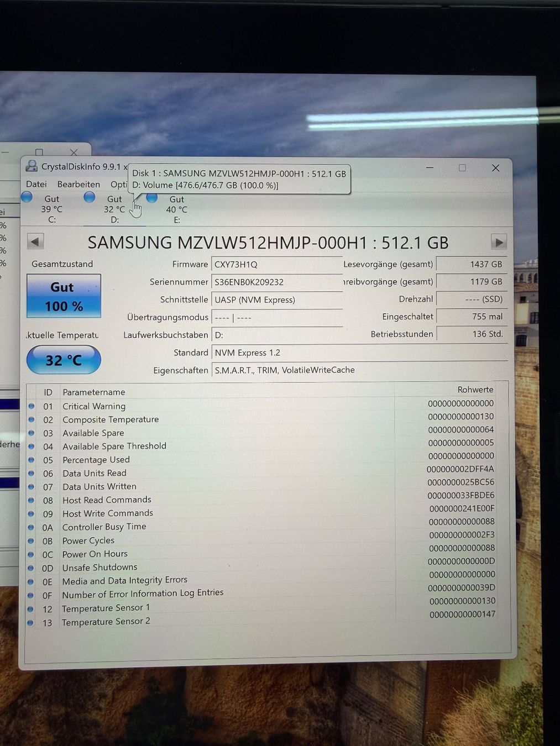The height and width of the screenshot is (746, 560).
Task: Select the Host Write Commands parameter name
Action: pos(107,513)
